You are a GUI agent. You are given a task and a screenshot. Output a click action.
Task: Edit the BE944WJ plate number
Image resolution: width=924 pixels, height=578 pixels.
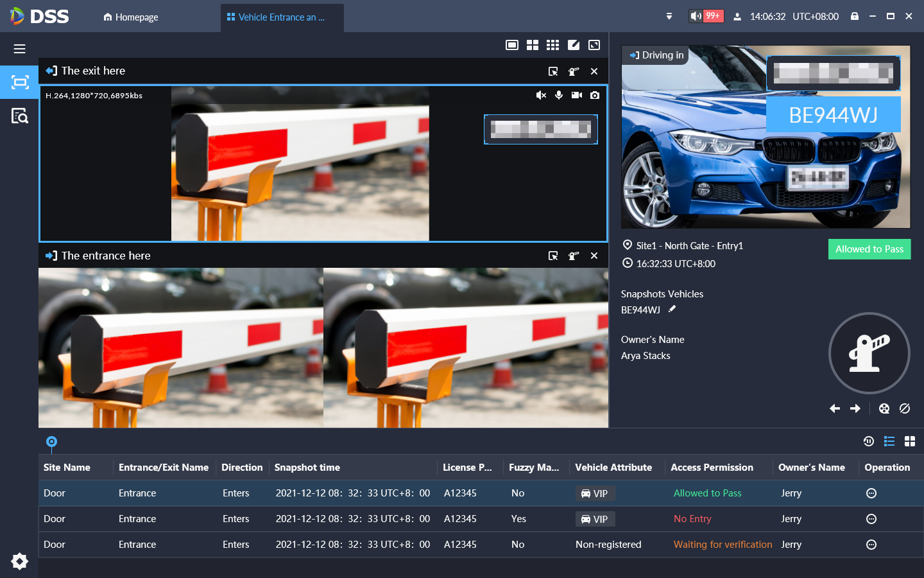pos(672,309)
